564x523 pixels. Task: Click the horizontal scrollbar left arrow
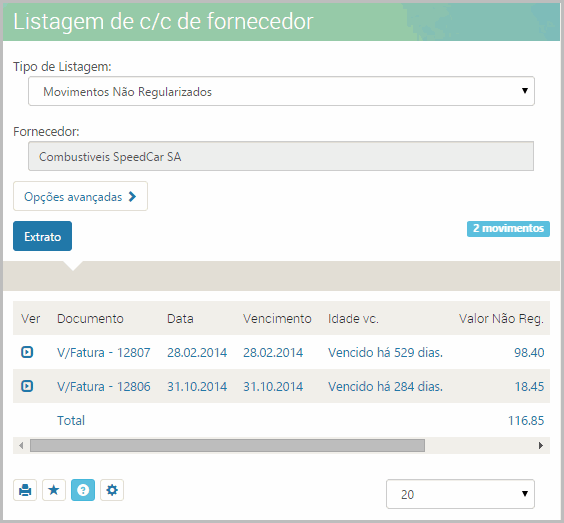point(21,446)
